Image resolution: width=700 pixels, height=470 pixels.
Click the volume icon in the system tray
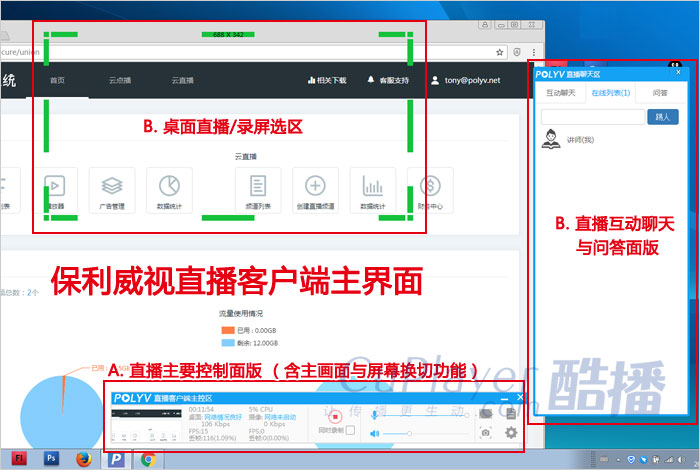[681, 459]
